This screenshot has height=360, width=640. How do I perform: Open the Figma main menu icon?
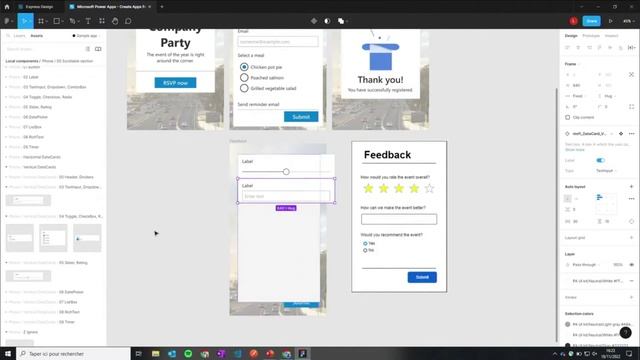tap(8, 21)
